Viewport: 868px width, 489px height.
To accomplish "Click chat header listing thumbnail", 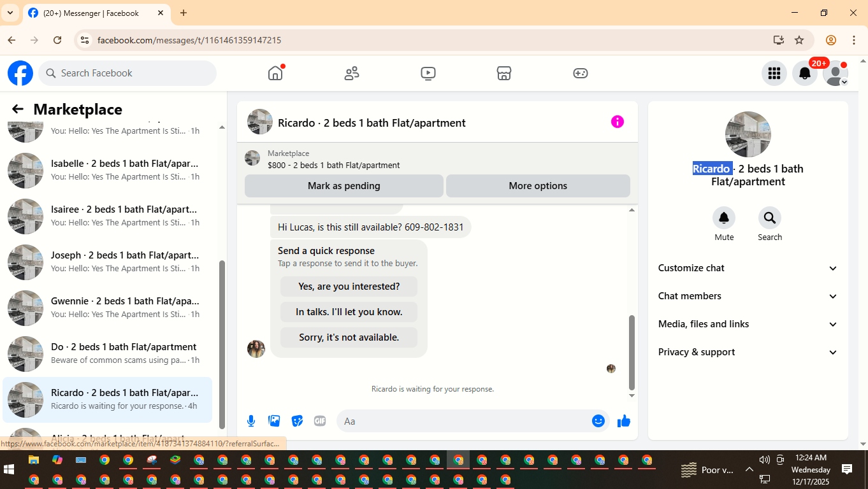I will coord(260,122).
